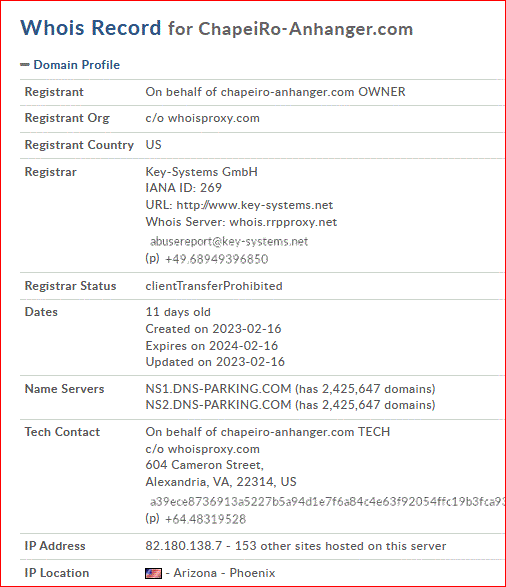Click 'Expires on 2024-02-16'
506x587 pixels.
[212, 346]
